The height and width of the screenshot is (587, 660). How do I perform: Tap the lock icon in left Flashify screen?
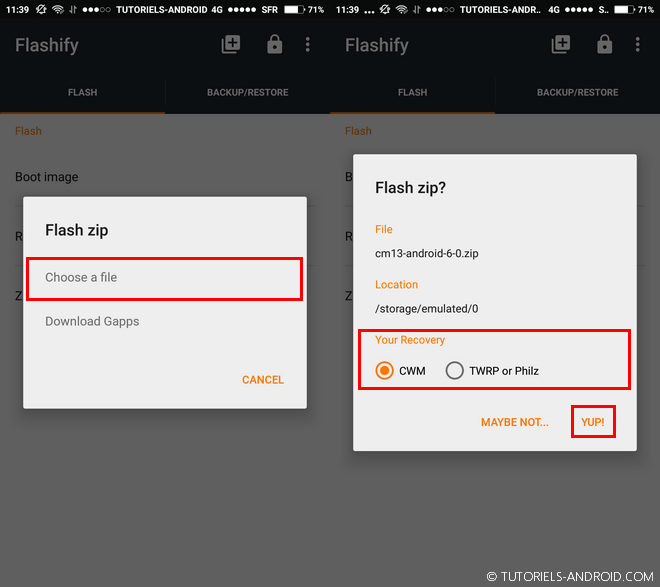274,44
